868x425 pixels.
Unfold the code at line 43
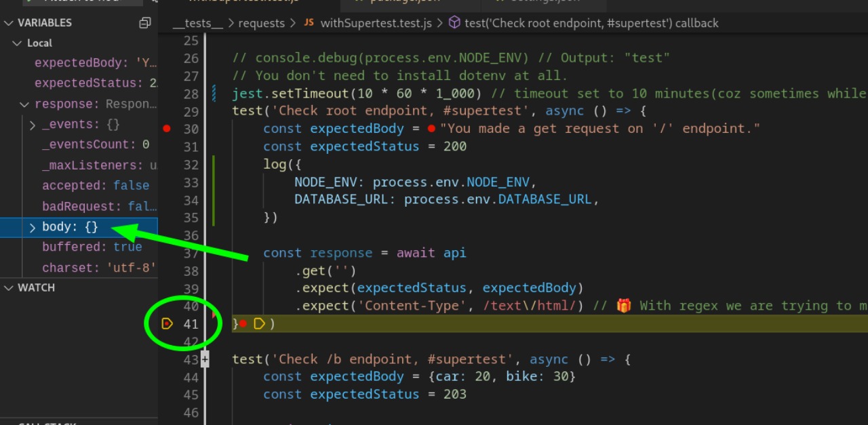point(205,359)
